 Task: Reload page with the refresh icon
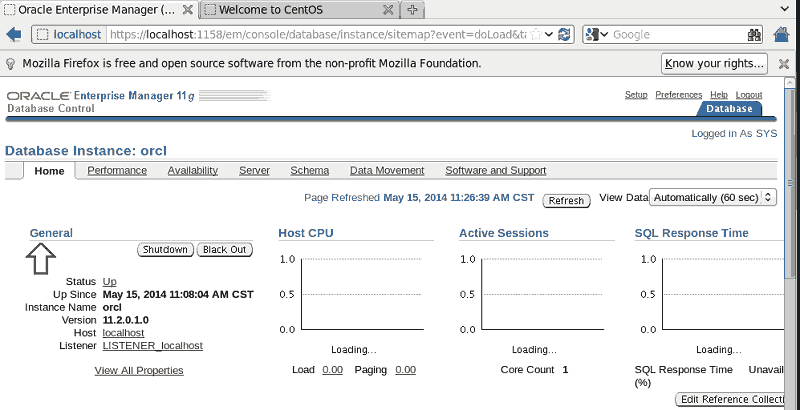(564, 35)
